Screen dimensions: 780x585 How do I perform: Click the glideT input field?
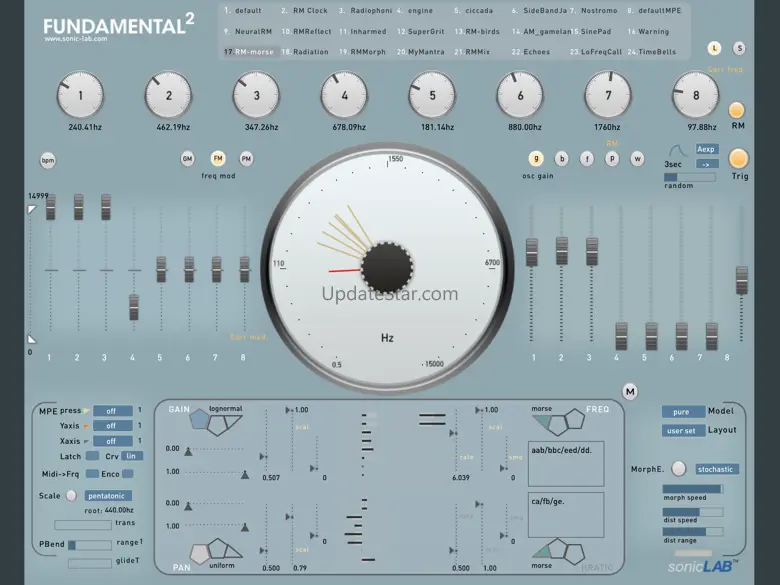[90, 563]
